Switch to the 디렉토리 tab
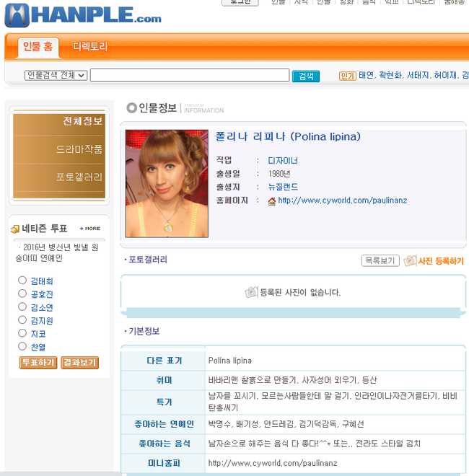 pos(90,47)
